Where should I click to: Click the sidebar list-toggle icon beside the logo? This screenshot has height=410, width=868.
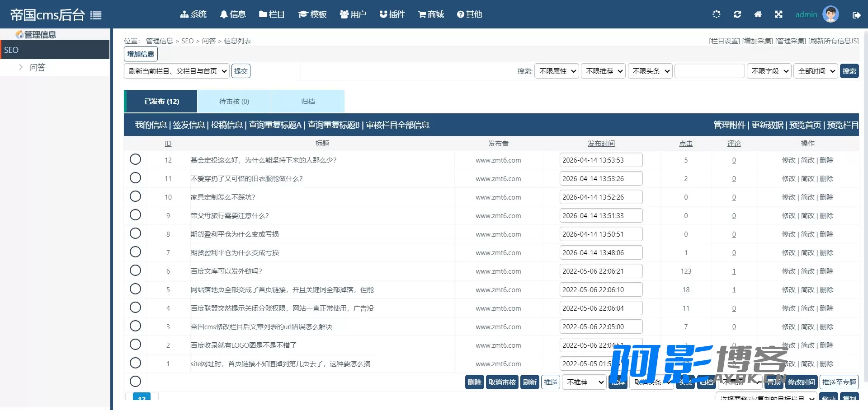96,15
